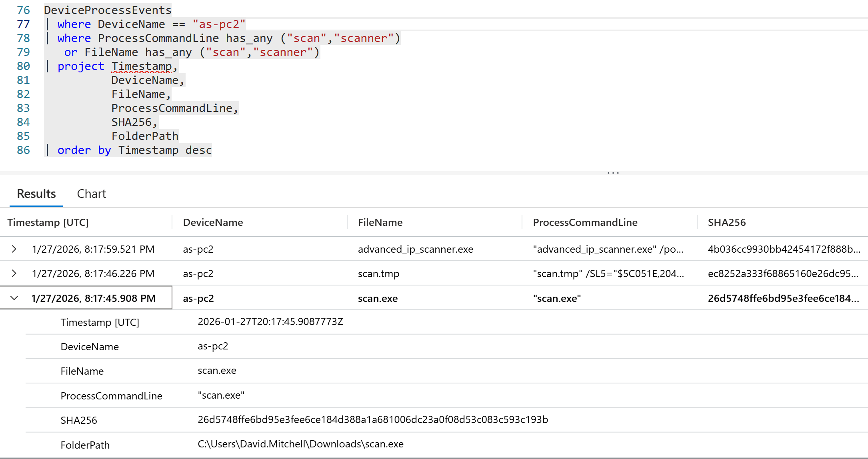Switch to the Chart tab

tap(91, 194)
